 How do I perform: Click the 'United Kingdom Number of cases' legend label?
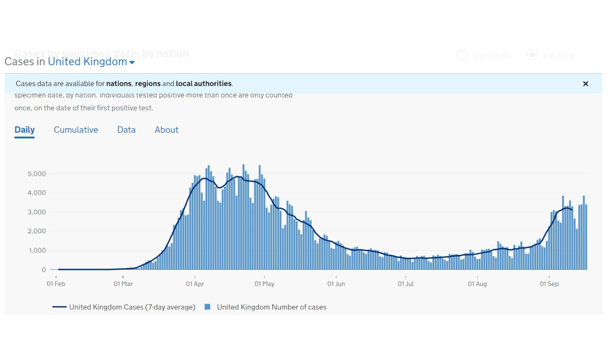[x=272, y=307]
